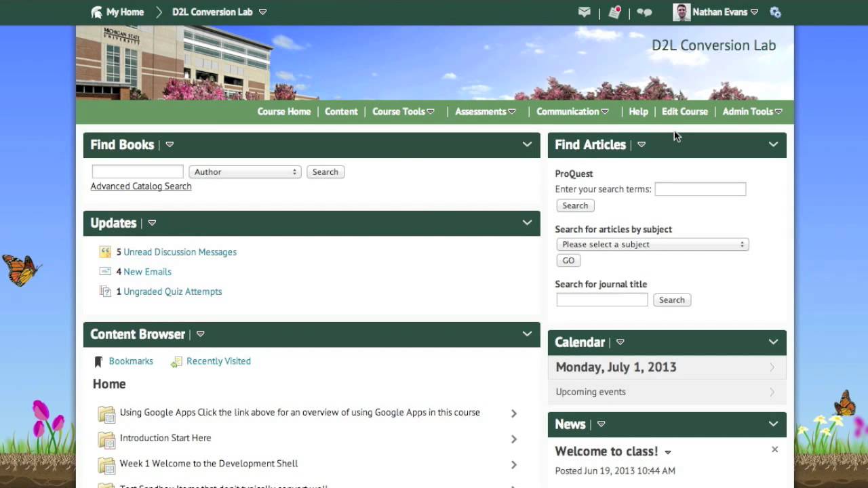Click the New Emails envelope icon
This screenshot has height=488, width=868.
[105, 272]
